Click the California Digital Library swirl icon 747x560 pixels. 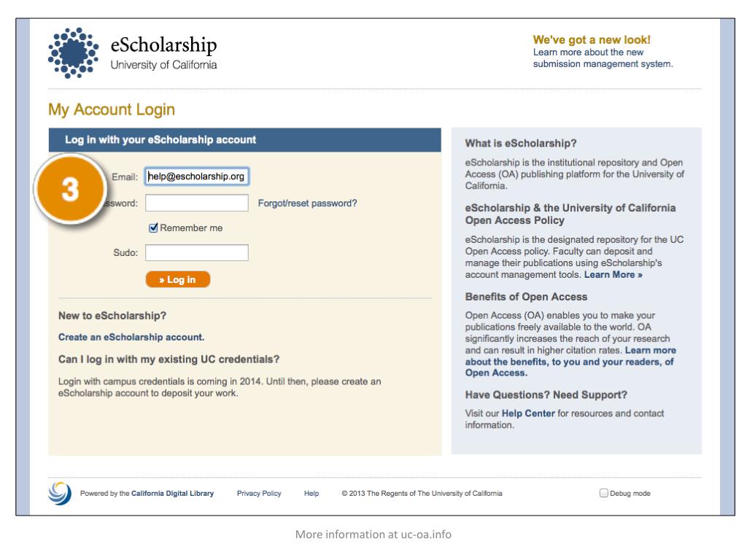pos(60,494)
